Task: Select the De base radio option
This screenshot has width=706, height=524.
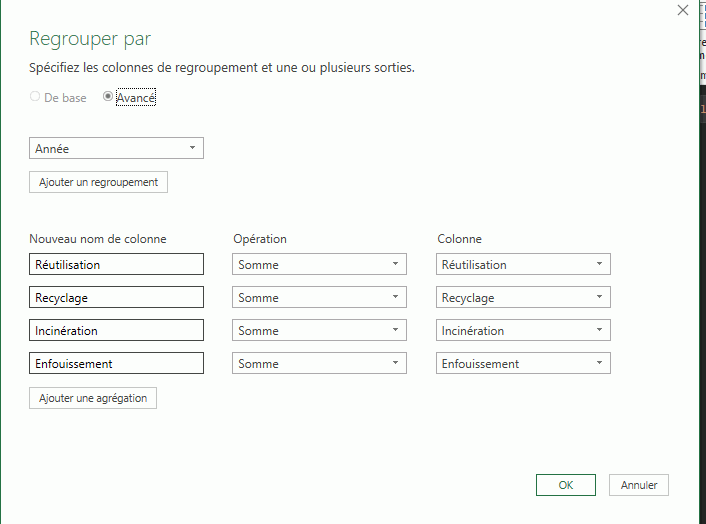Action: click(x=37, y=98)
